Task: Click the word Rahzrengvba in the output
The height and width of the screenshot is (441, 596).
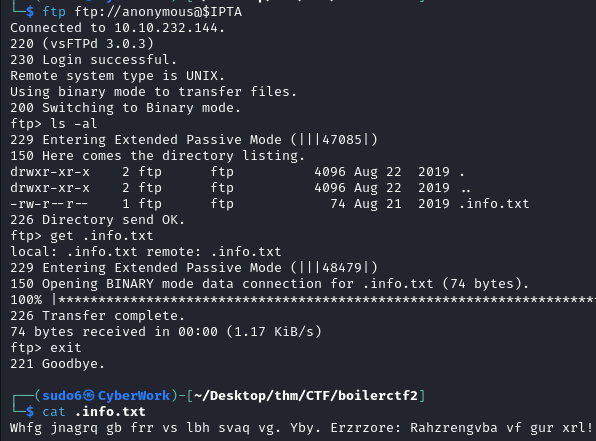Action: coord(454,428)
